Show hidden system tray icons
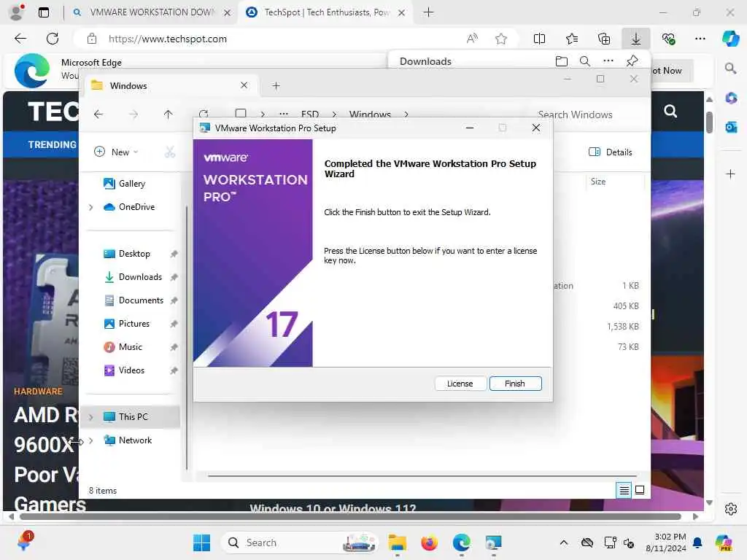The image size is (747, 560). (x=564, y=542)
